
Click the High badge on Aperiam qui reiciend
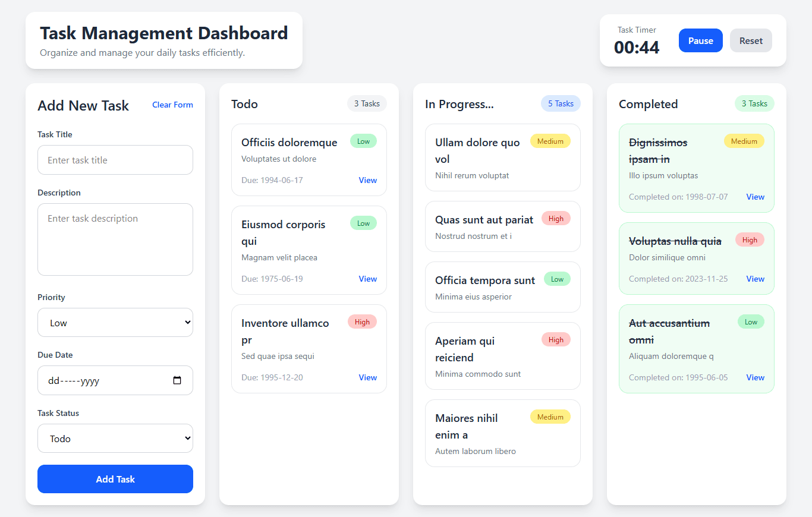tap(556, 340)
